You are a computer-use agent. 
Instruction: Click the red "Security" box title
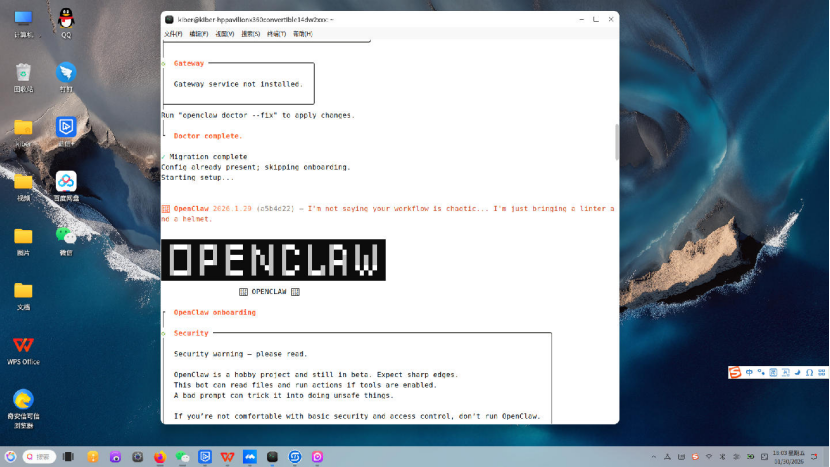(191, 333)
